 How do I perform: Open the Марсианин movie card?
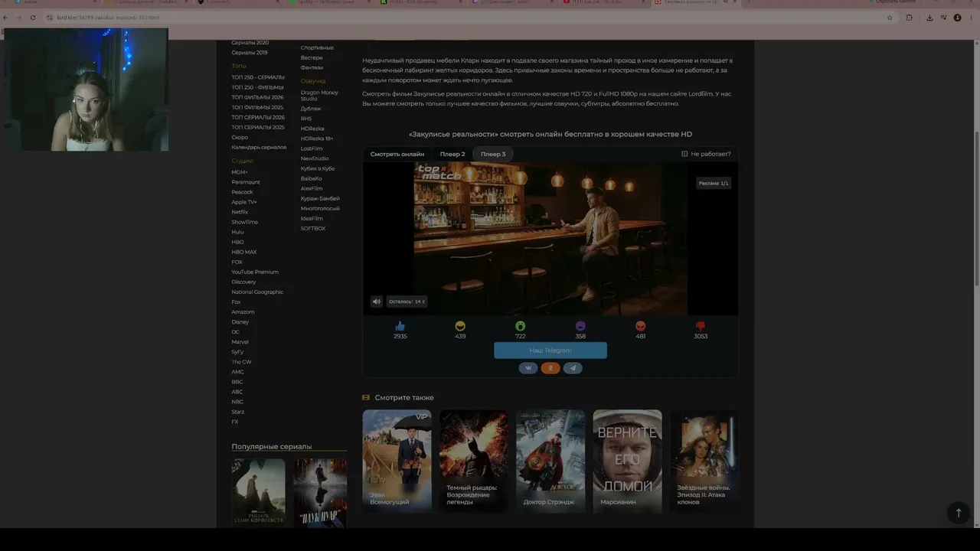(627, 461)
